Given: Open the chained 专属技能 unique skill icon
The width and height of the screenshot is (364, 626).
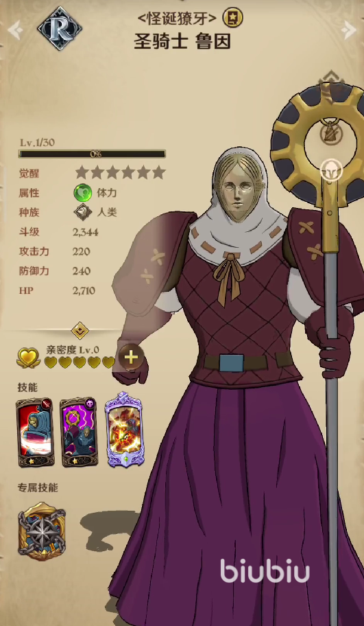Looking at the screenshot, I should point(42,531).
